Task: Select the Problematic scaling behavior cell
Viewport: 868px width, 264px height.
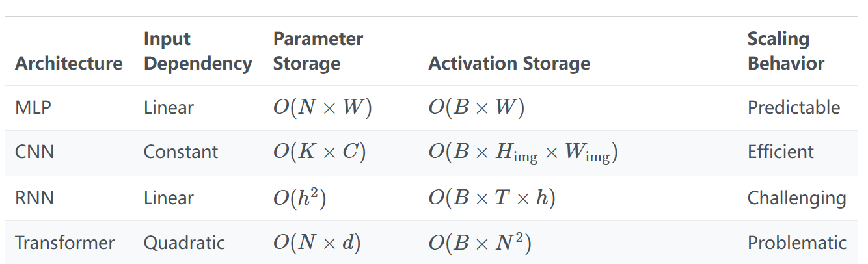Action: (796, 243)
